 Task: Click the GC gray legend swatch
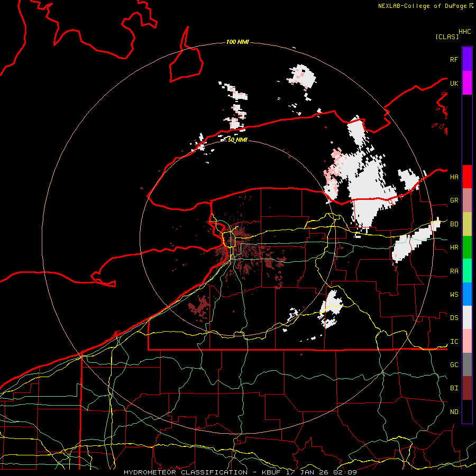[x=467, y=364]
